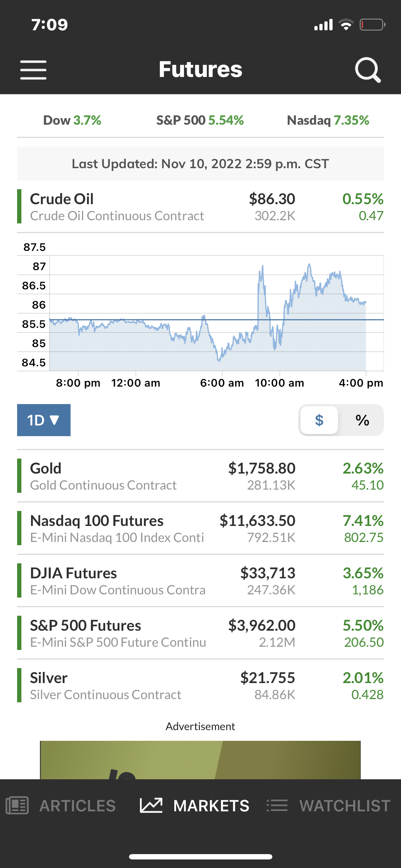Screen dimensions: 401x868
Task: Tap the Articles newspaper icon
Action: [x=17, y=805]
